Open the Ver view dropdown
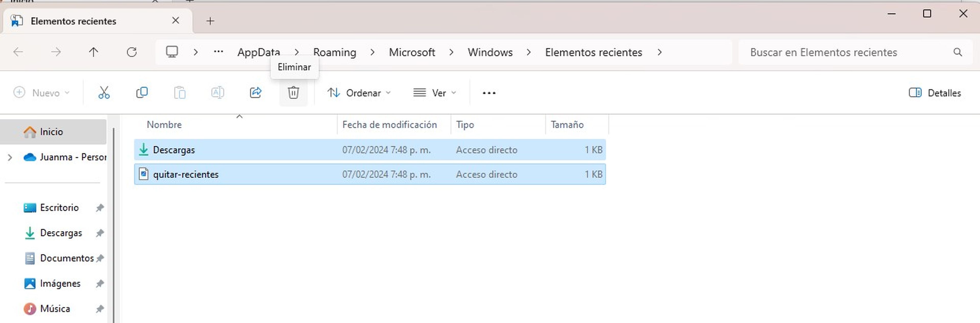980x323 pixels. pyautogui.click(x=435, y=93)
